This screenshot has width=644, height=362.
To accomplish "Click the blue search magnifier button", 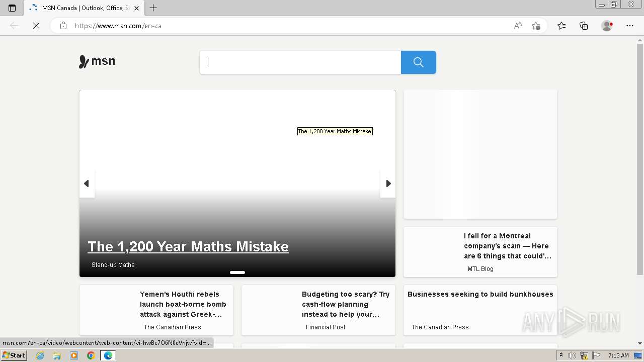I will 419,62.
